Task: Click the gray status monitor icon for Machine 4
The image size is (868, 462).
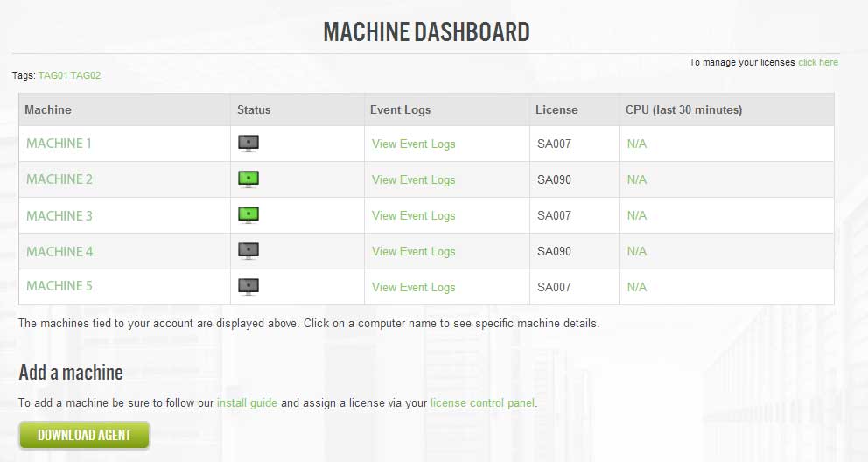Action: [x=248, y=251]
